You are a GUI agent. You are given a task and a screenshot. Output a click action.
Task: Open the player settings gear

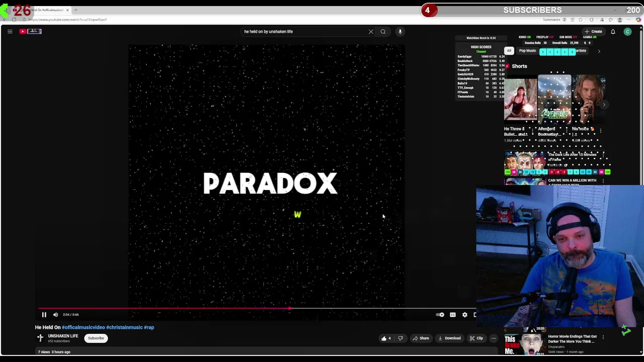pyautogui.click(x=464, y=315)
